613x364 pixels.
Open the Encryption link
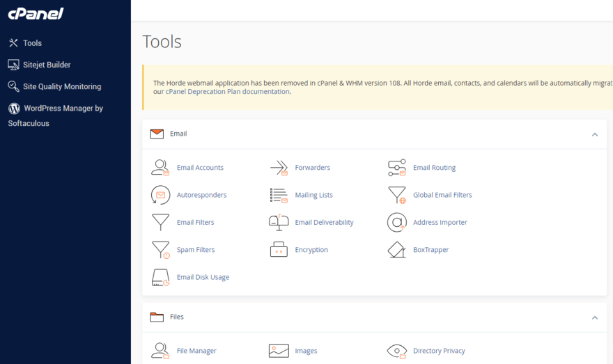tap(311, 250)
